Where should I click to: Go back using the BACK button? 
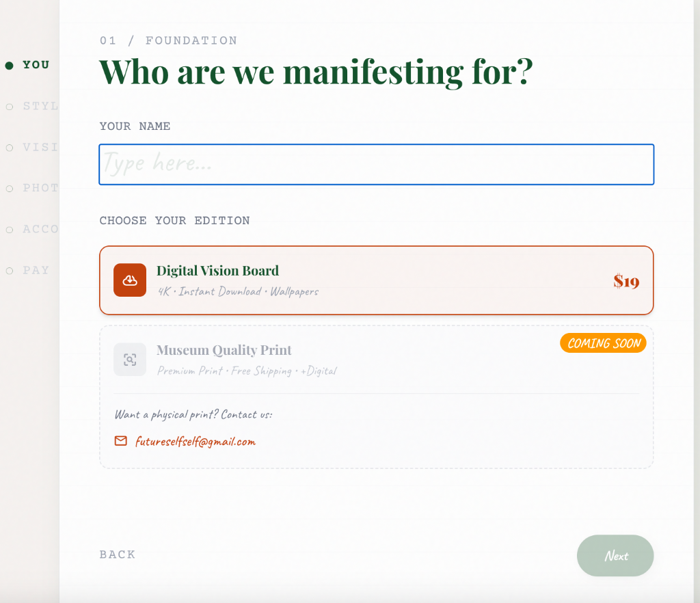coord(118,554)
